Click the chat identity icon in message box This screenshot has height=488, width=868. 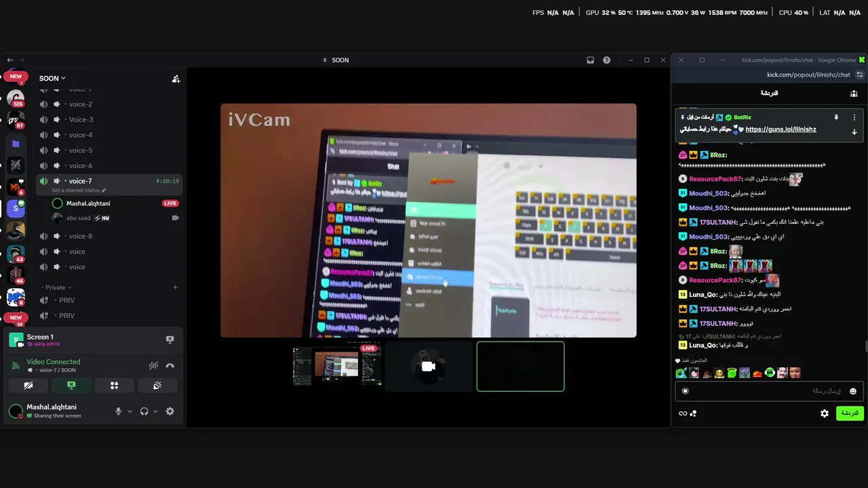pyautogui.click(x=685, y=391)
